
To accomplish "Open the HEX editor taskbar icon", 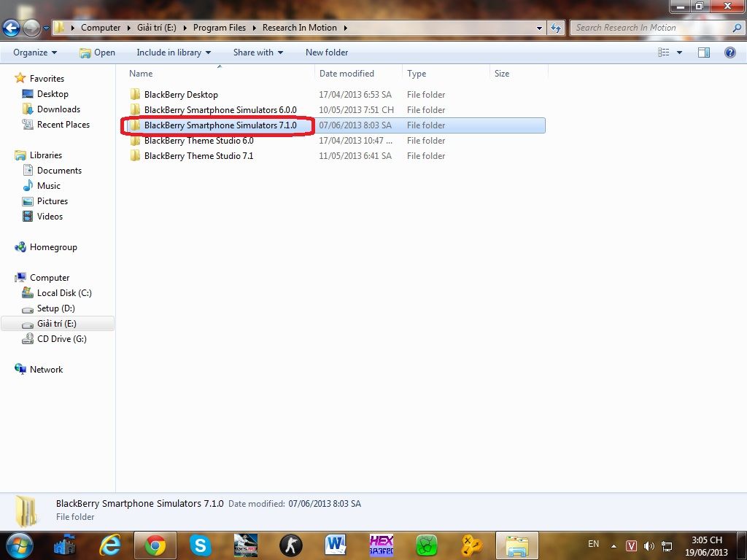I will (x=381, y=545).
